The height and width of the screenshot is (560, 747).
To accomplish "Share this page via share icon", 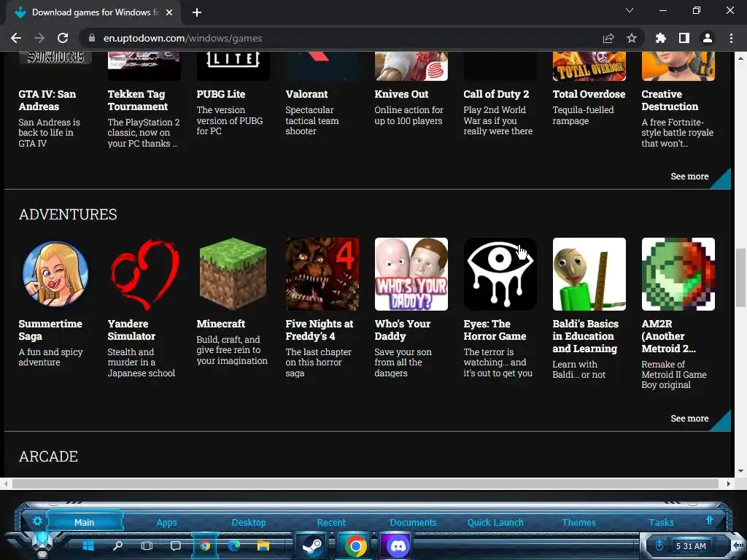I will point(608,38).
